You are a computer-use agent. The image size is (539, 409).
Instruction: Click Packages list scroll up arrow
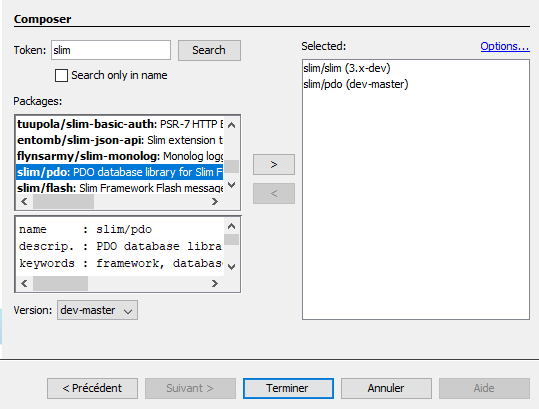pyautogui.click(x=232, y=125)
